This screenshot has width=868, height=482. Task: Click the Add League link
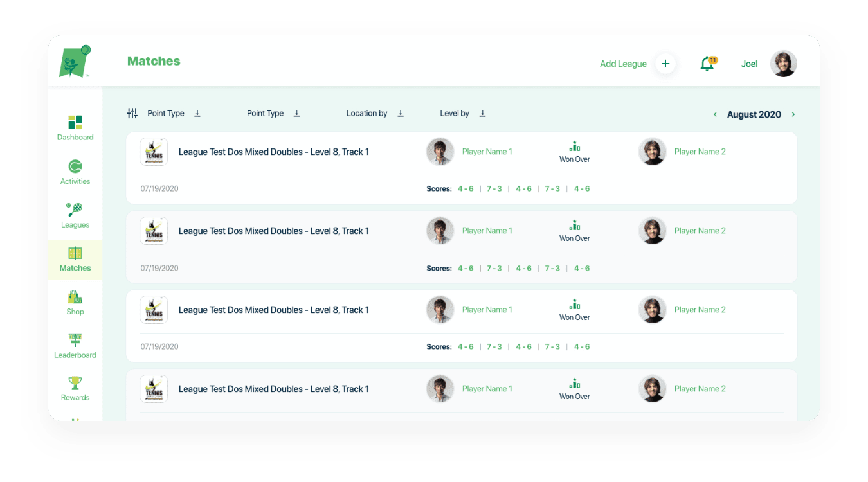coord(623,64)
